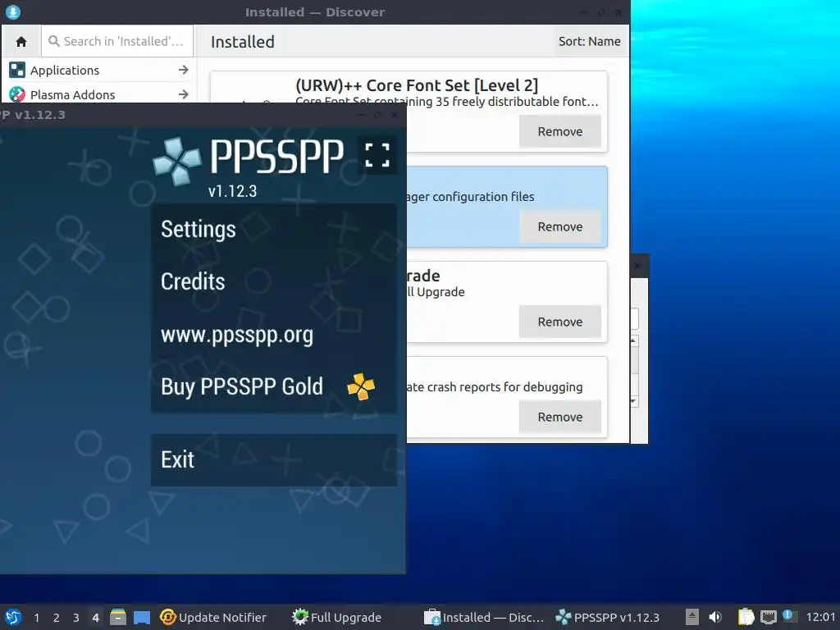Remove the configuration files package
This screenshot has height=630, width=840.
click(559, 226)
